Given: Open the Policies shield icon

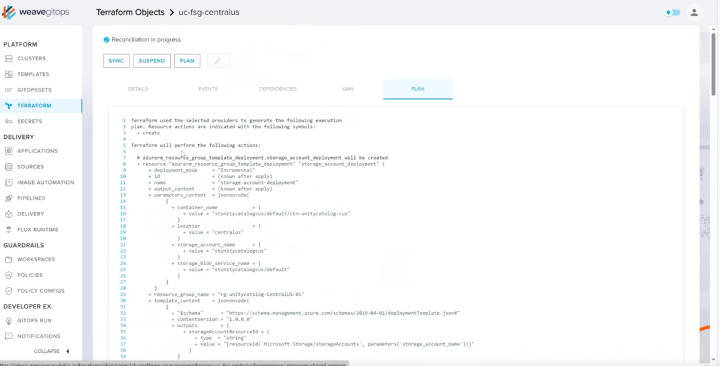Looking at the screenshot, I should point(9,275).
